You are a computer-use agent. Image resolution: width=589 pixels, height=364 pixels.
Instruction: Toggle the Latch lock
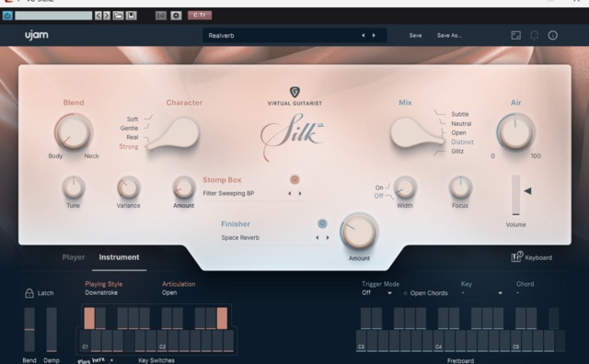pos(29,293)
